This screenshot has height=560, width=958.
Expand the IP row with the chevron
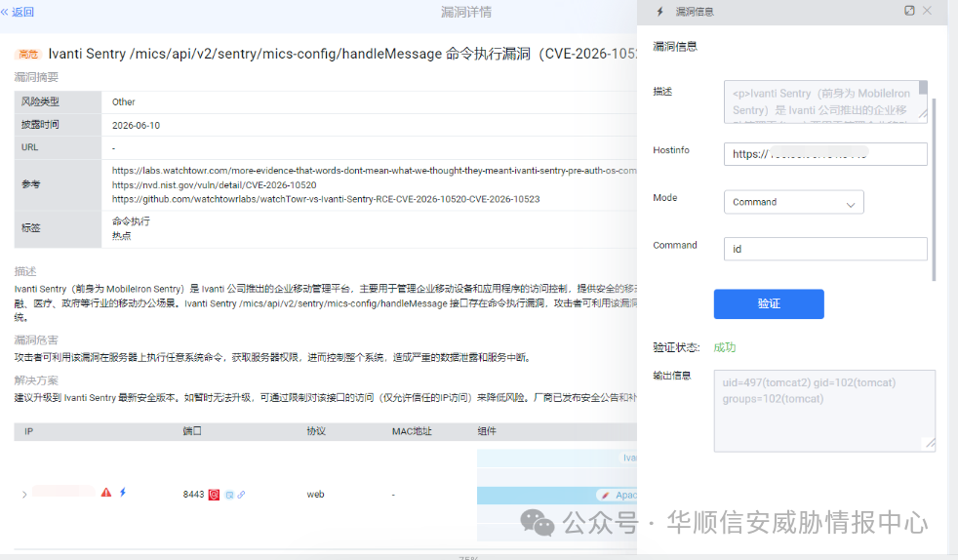[24, 494]
